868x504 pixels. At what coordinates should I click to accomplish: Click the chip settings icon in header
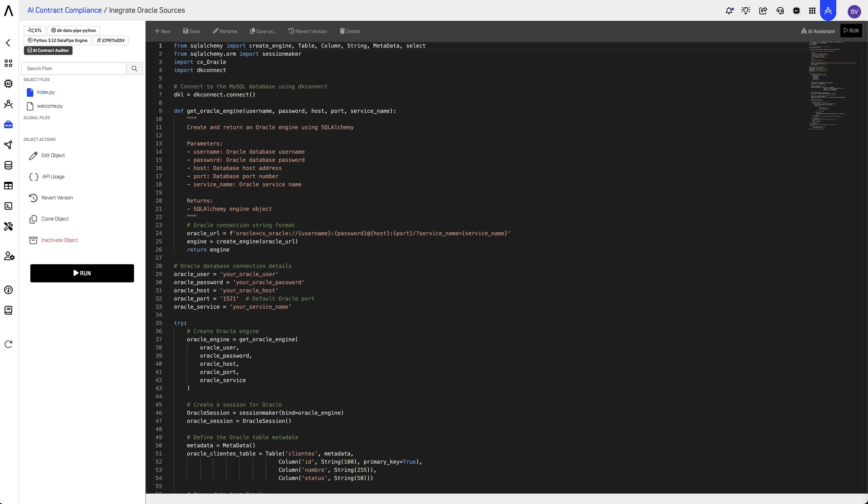coord(796,11)
